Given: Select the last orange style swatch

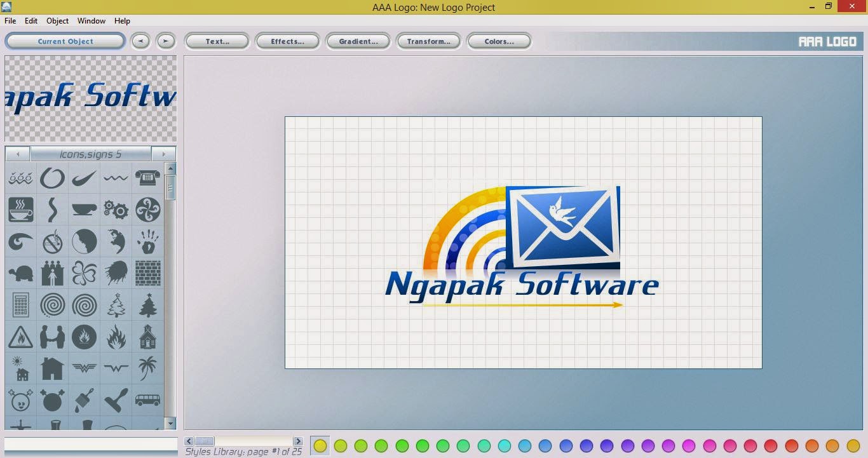Looking at the screenshot, I should (x=853, y=446).
